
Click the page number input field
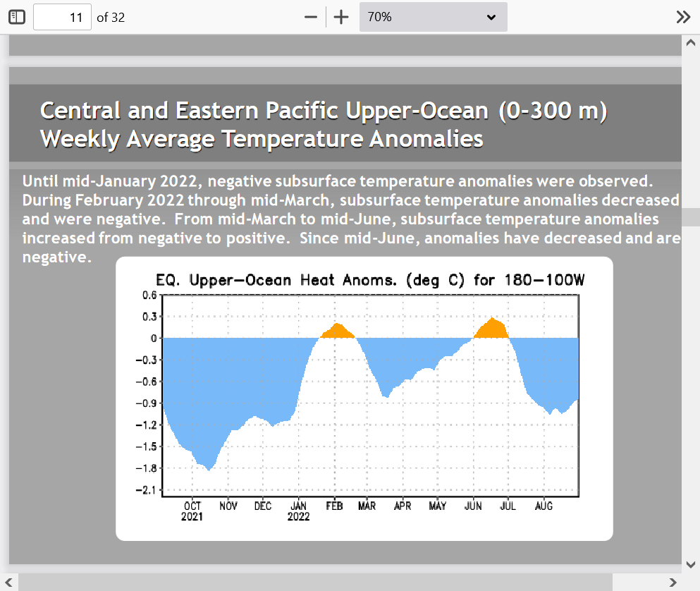[63, 18]
